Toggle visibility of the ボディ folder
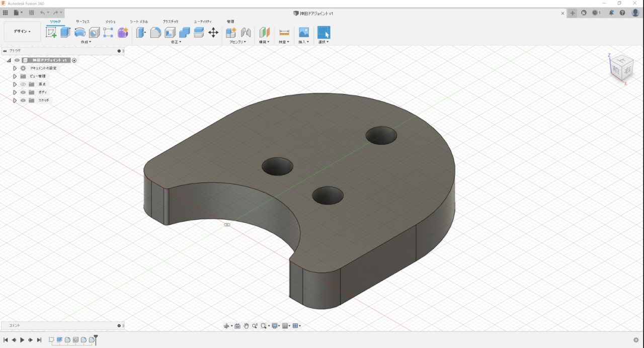644x348 pixels. pos(23,92)
